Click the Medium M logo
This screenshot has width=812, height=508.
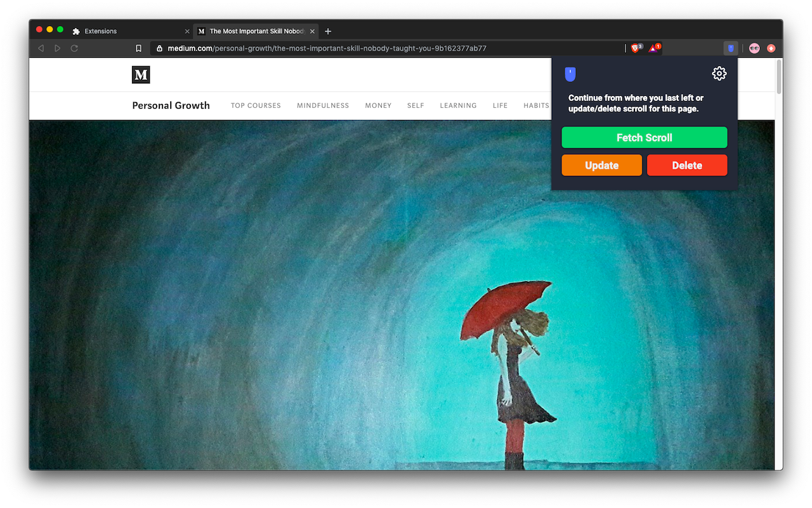point(141,75)
